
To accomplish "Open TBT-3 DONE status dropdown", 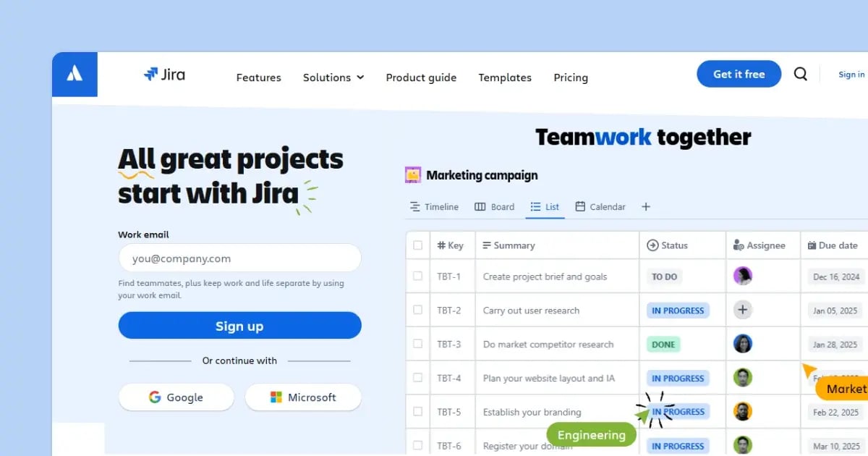I will (x=663, y=345).
